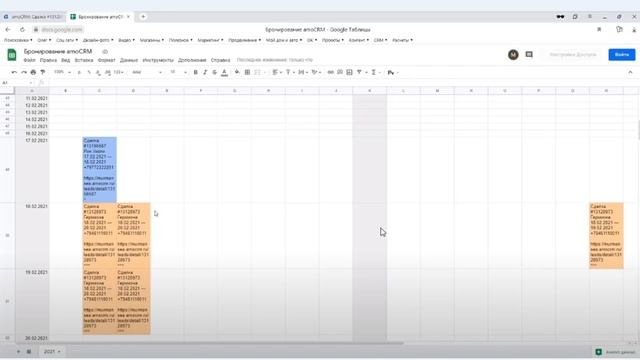This screenshot has width=640, height=360.
Task: Decrease decimal places
Action: [x=98, y=72]
